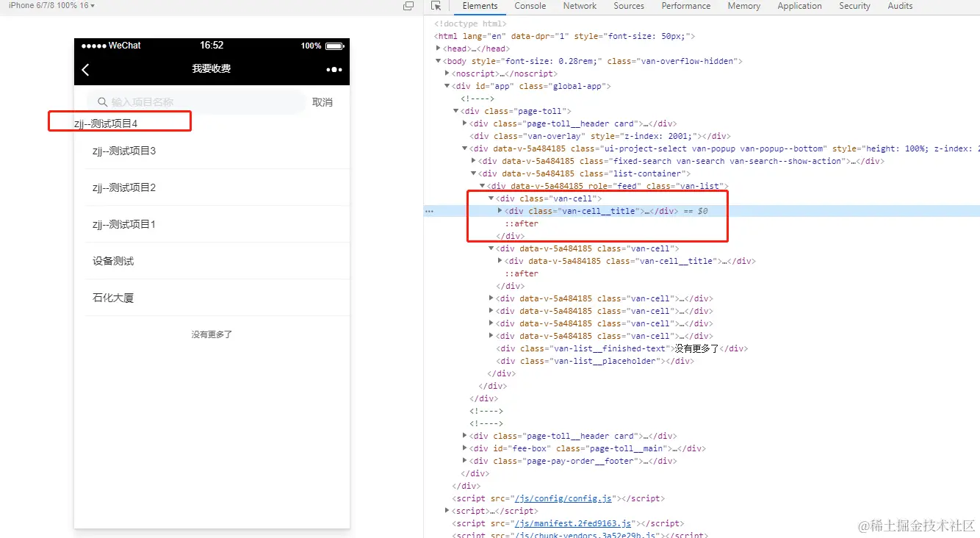Open the three-dot menu in the phone header

tap(334, 69)
